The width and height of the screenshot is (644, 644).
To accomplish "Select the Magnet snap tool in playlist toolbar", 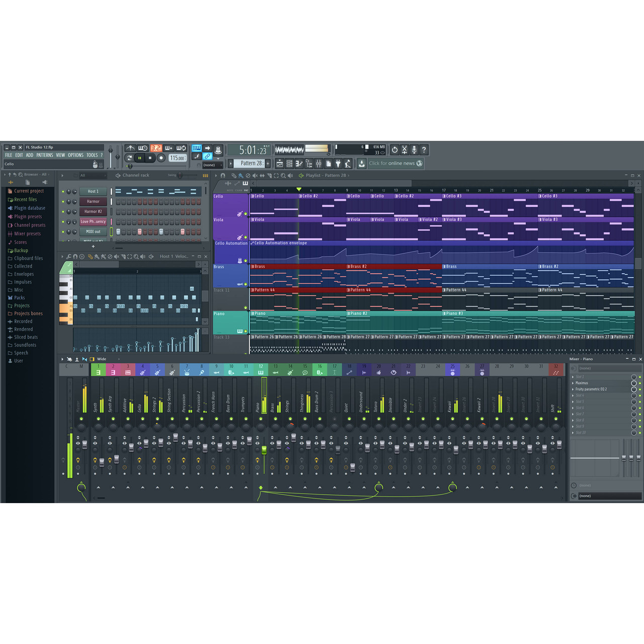I will click(222, 175).
